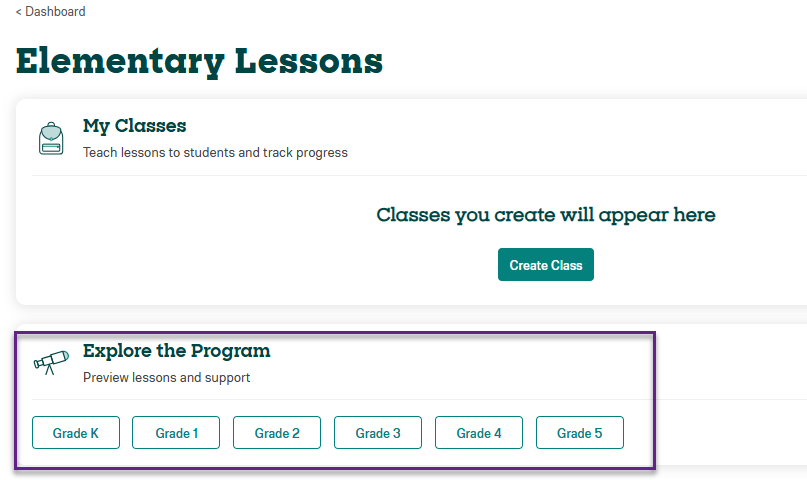Click 'Classes you create will appear here' message
Image resolution: width=807 pixels, height=480 pixels.
(546, 215)
